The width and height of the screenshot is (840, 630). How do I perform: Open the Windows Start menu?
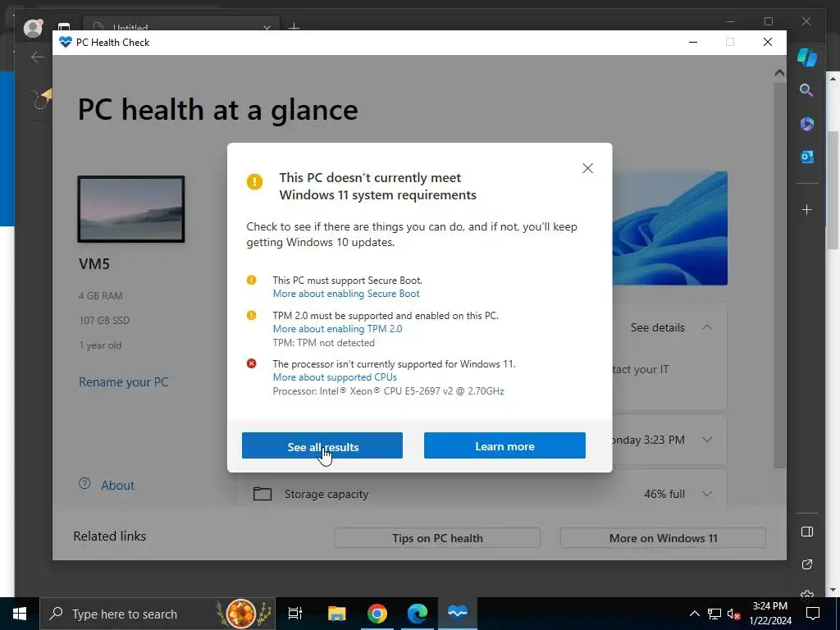coord(20,614)
